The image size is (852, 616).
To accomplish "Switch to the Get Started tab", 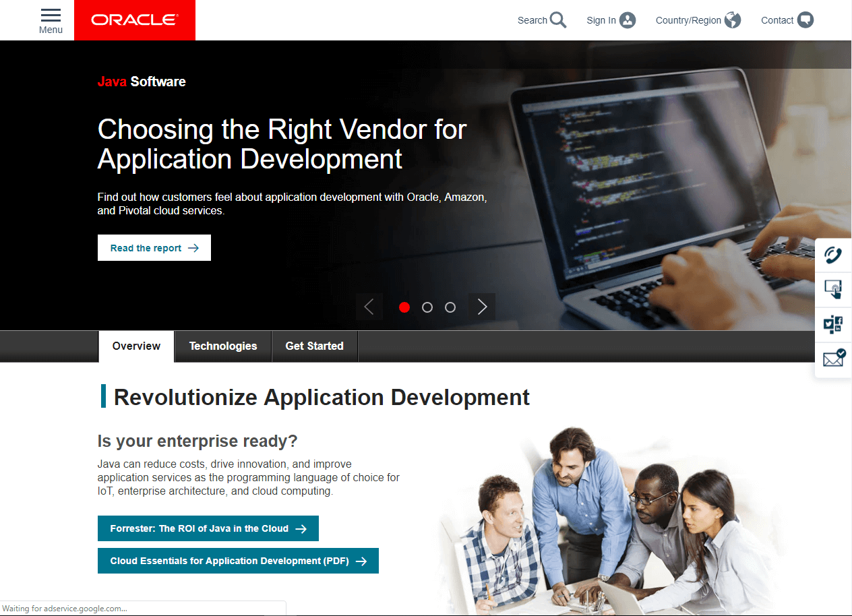I will [315, 346].
